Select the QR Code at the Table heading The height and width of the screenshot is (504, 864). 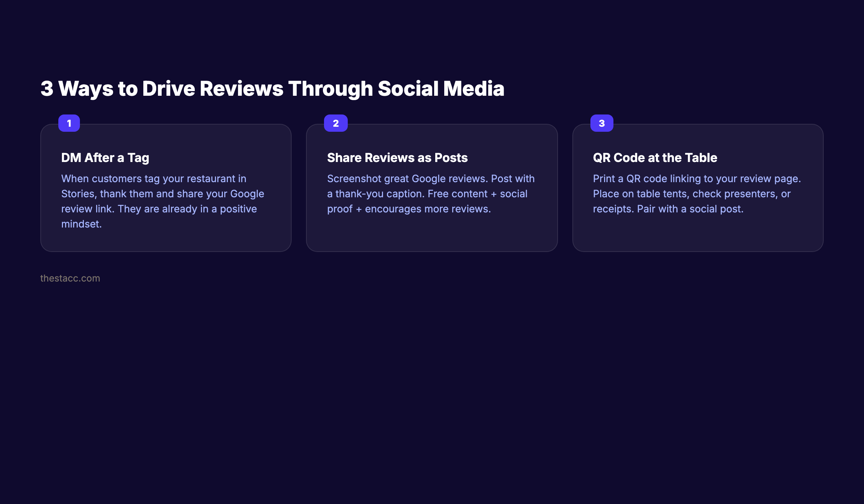click(x=655, y=158)
